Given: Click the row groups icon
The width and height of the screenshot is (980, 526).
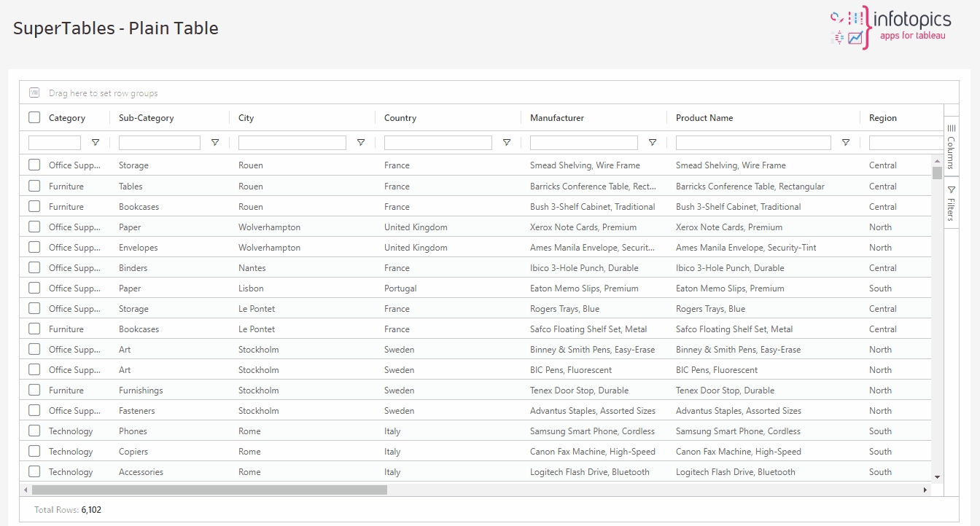Looking at the screenshot, I should tap(34, 93).
